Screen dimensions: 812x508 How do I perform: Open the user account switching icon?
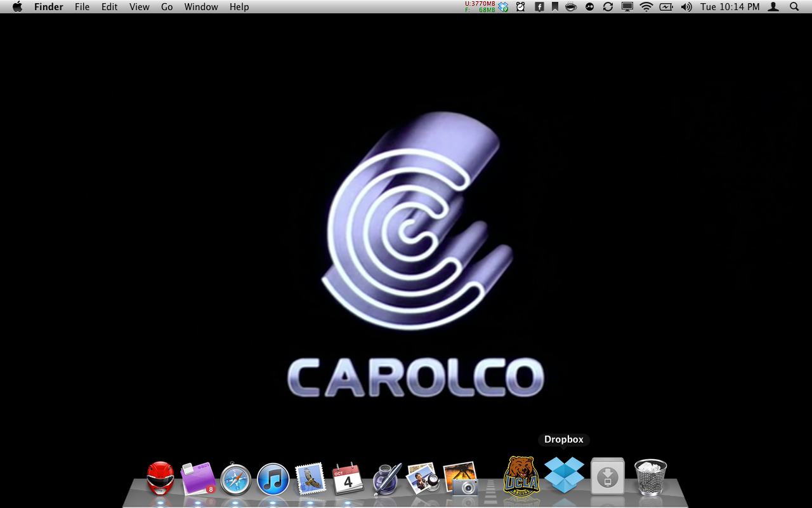[773, 7]
